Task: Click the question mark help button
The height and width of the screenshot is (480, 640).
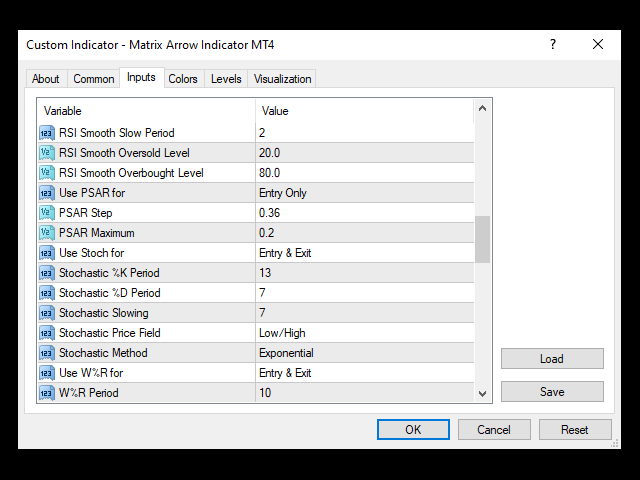Action: (553, 44)
